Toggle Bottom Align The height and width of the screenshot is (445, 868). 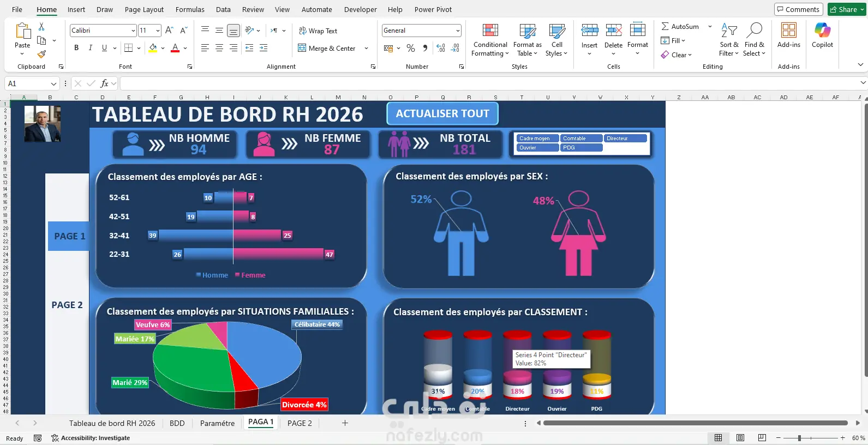233,31
